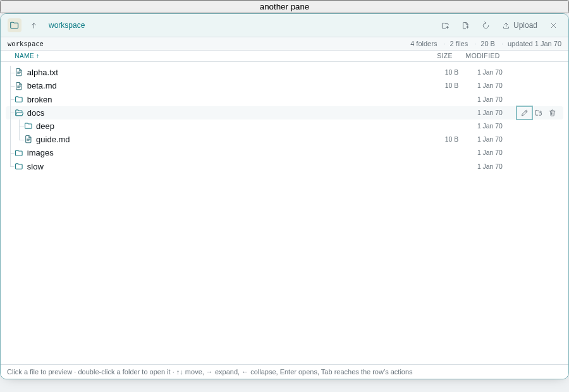This screenshot has width=569, height=392.
Task: Click the file icon beside beta.md
Action: point(19,86)
